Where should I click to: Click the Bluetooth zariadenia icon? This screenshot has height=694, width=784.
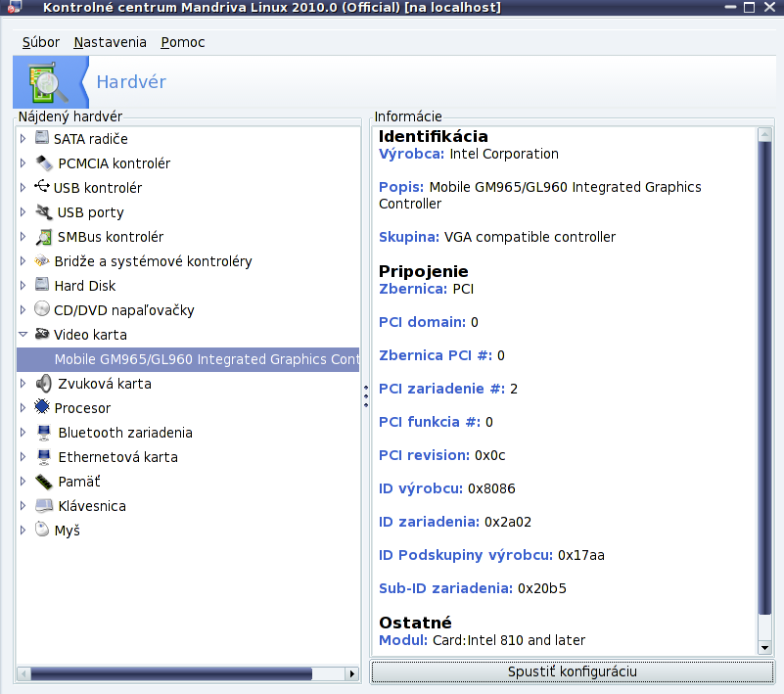coord(44,433)
